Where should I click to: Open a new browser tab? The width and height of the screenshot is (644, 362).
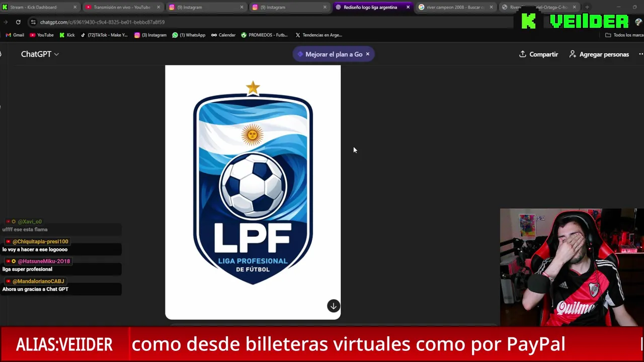click(587, 7)
